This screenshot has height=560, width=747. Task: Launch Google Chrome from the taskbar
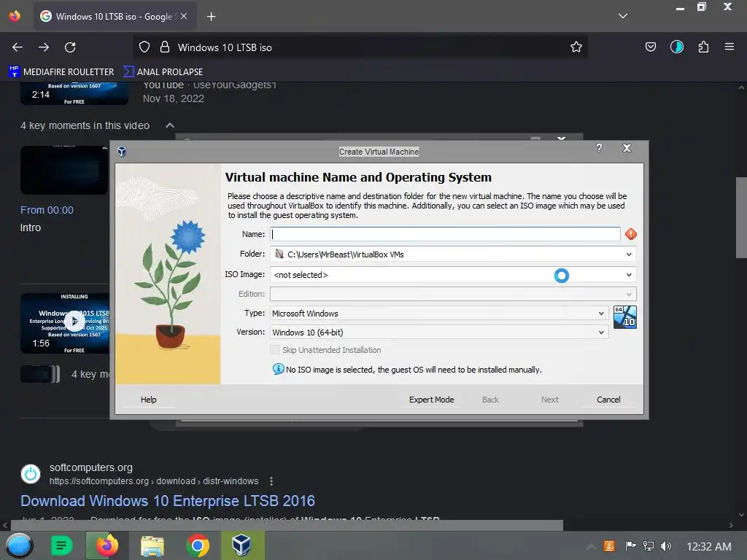click(197, 545)
